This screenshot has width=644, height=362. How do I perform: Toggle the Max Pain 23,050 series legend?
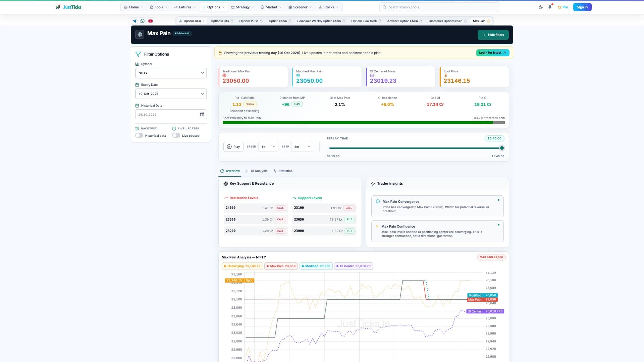(281, 266)
